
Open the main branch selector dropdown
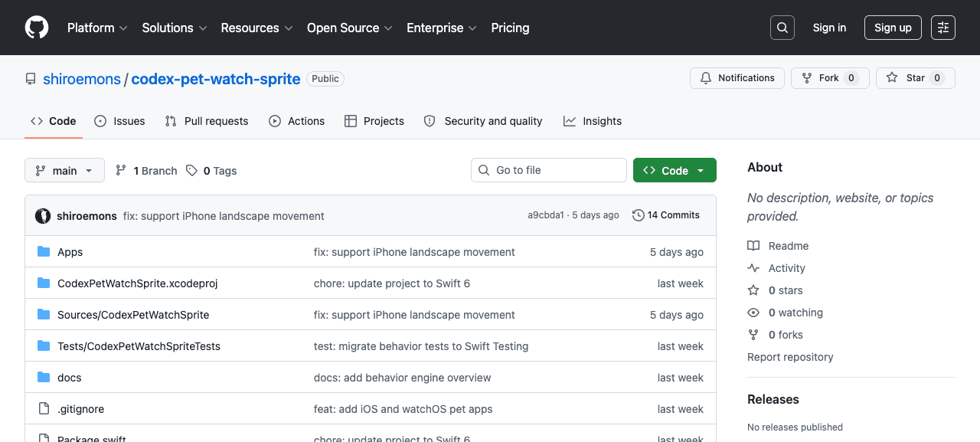[64, 170]
